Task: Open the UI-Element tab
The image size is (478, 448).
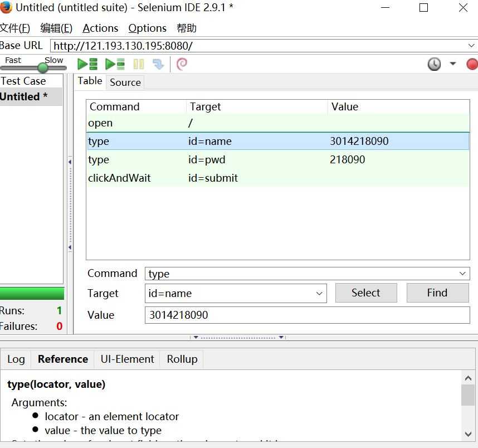Action: coord(127,359)
